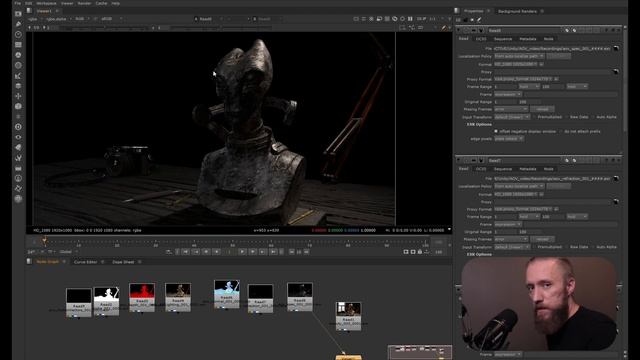Open the Image nodes toolbar menu
The width and height of the screenshot is (640, 360).
point(18,14)
